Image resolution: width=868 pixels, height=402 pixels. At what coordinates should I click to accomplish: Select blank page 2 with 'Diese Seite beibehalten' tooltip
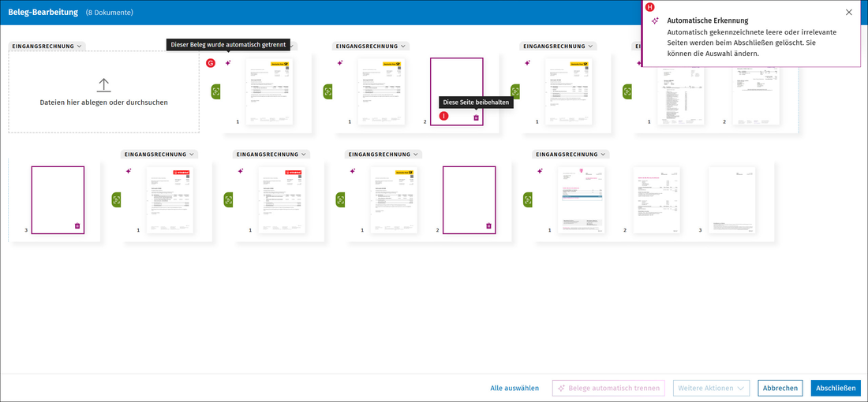click(x=457, y=91)
